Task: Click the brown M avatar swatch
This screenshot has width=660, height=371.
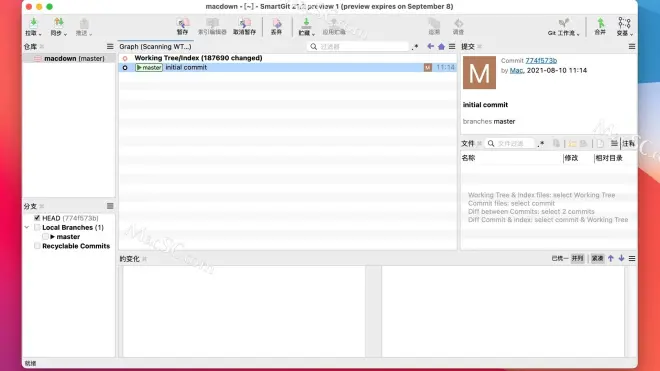Action: pyautogui.click(x=479, y=72)
